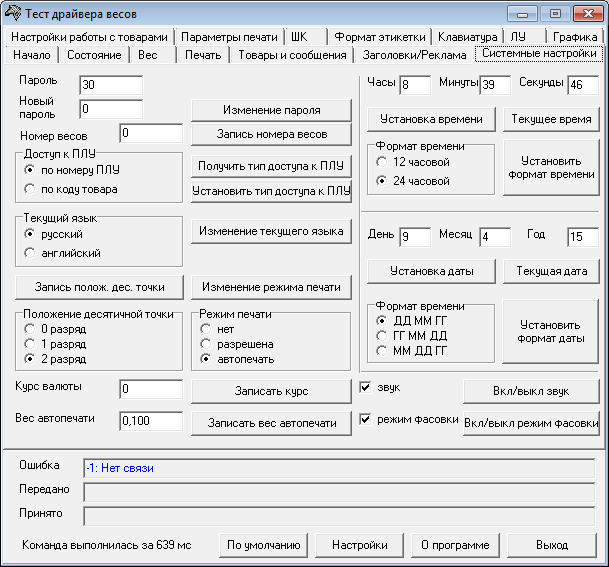
Task: Select the ГГ ММ ДД date format
Action: 382,336
